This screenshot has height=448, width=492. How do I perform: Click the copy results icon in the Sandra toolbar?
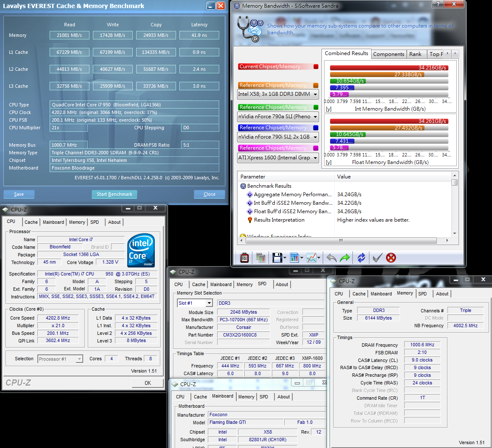coord(260,258)
